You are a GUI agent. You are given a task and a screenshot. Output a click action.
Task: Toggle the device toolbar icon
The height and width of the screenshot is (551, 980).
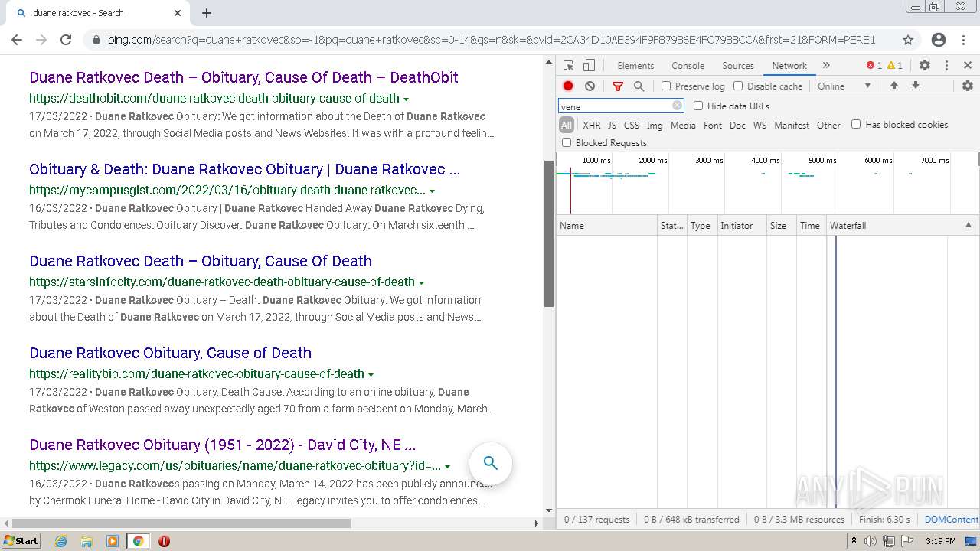tap(589, 66)
